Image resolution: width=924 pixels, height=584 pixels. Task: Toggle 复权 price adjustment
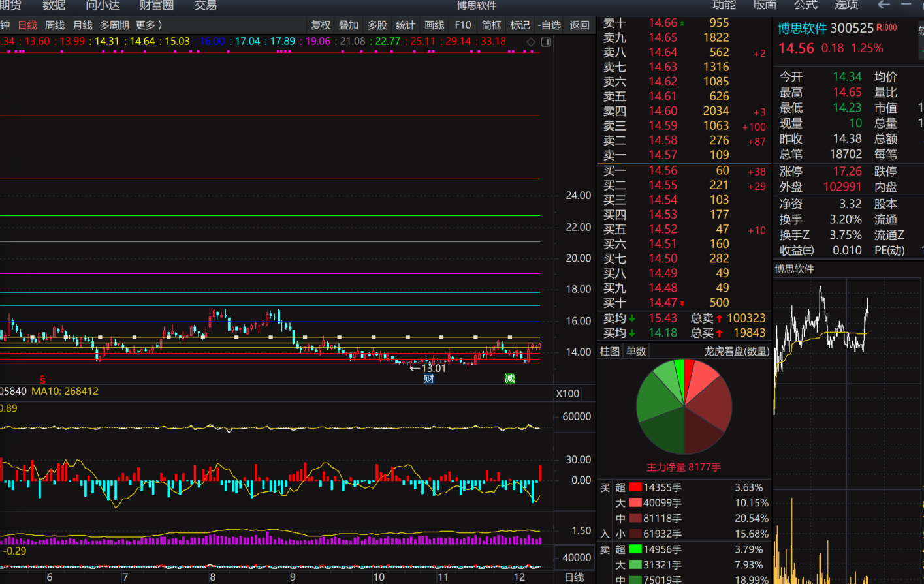321,25
